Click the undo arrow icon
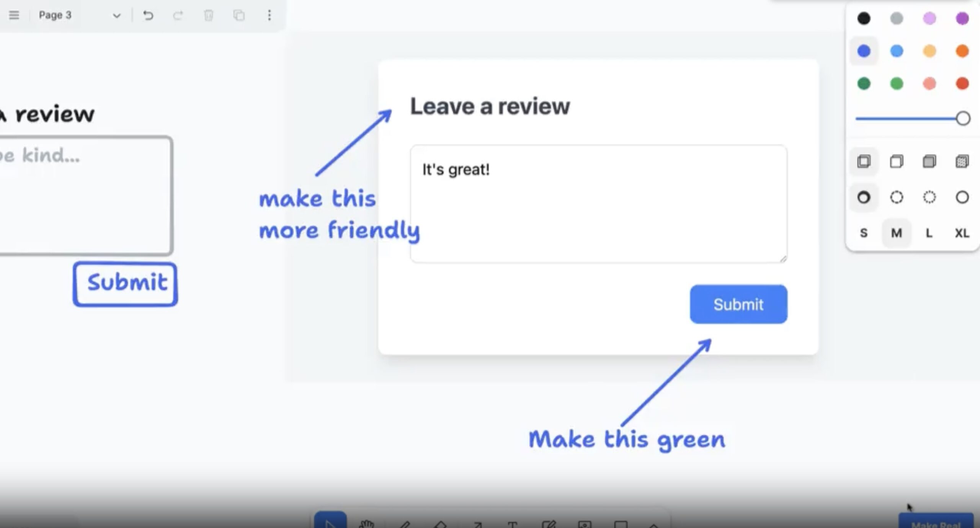Screen dimensions: 980x528 click(x=148, y=15)
